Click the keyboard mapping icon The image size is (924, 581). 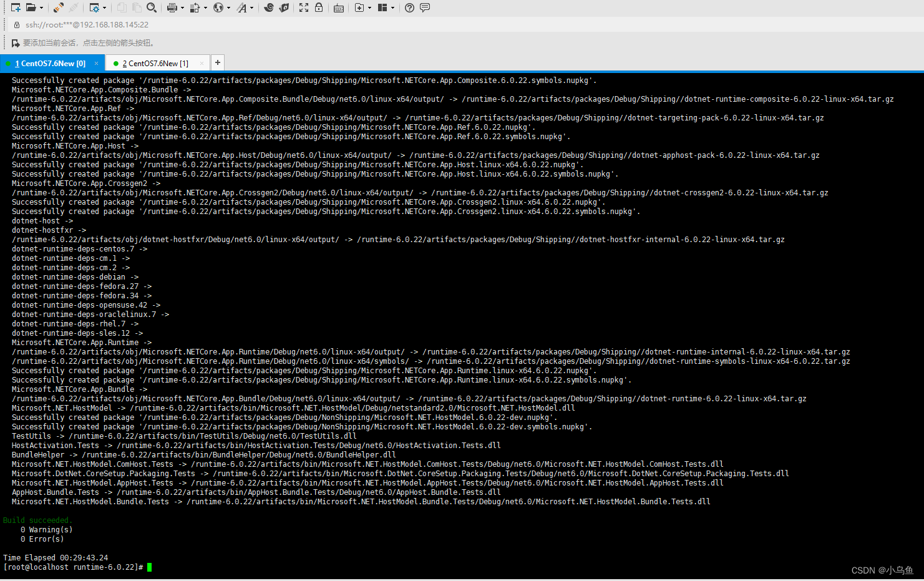(x=339, y=7)
